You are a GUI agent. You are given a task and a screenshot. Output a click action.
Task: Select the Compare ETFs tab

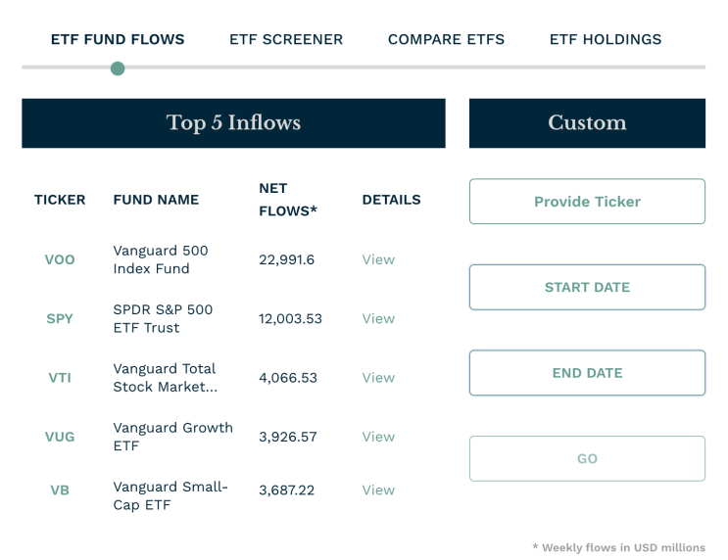446,40
